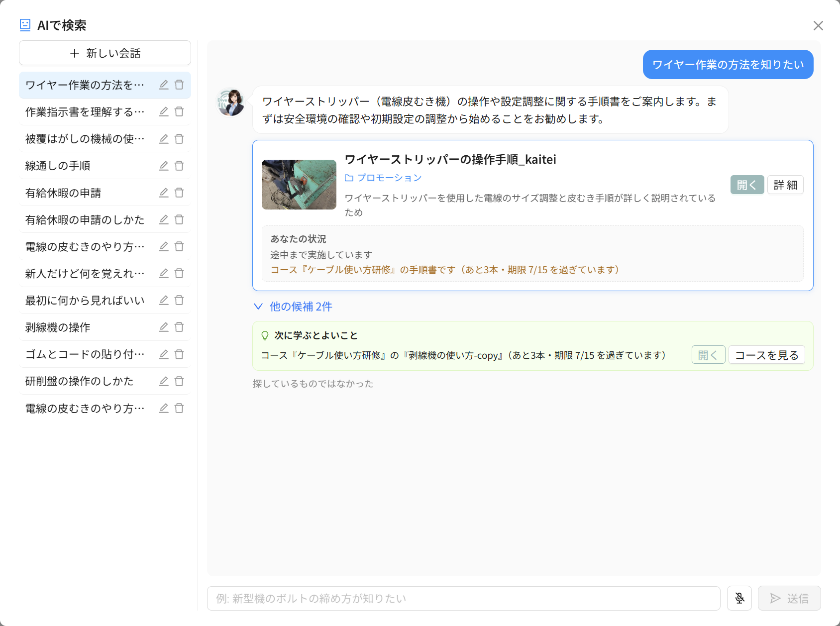Delete 有給休暇の申請のしかた conversation
This screenshot has height=626, width=840.
(x=179, y=219)
